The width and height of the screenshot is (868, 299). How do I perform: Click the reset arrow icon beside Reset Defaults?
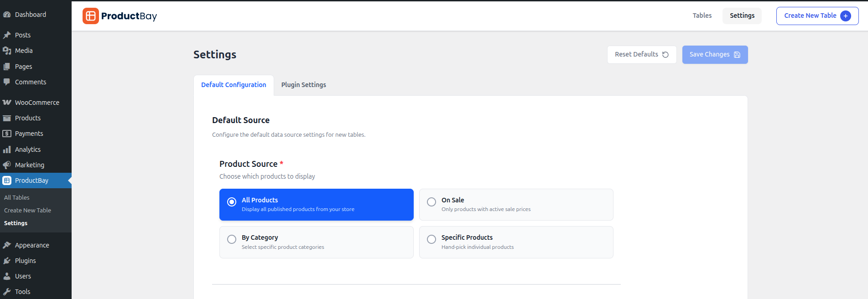click(x=665, y=55)
